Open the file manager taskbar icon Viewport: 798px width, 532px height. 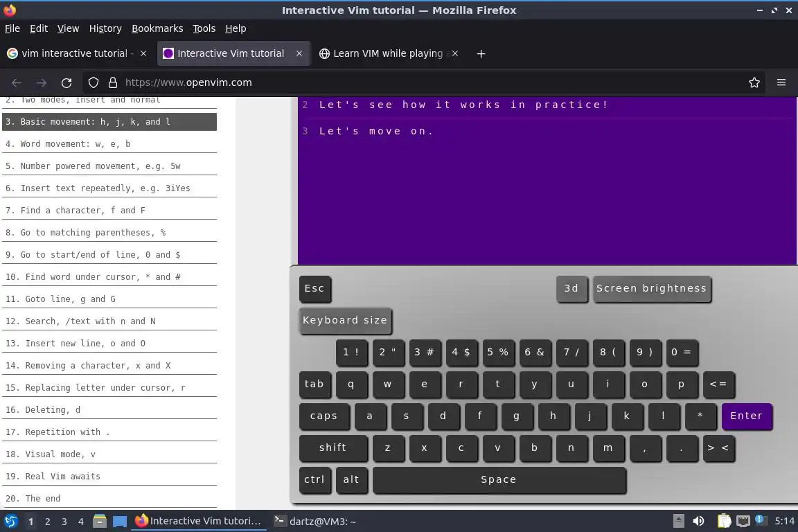100,522
